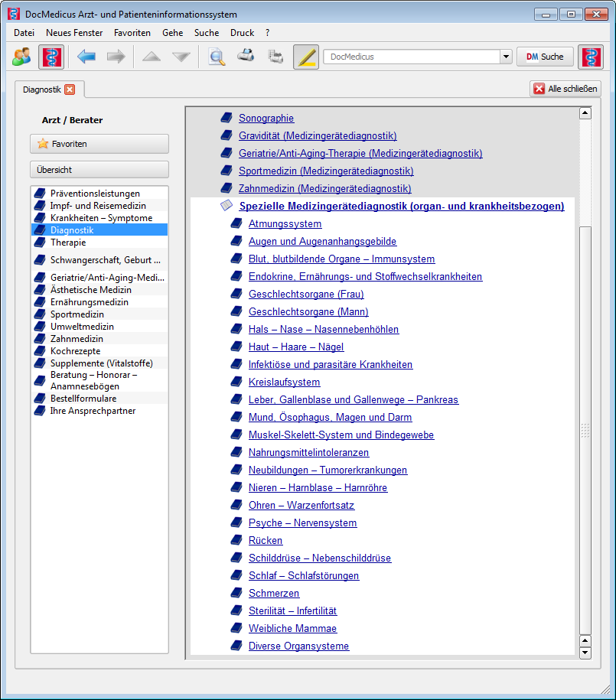
Task: Open the Datei menu
Action: pos(24,33)
